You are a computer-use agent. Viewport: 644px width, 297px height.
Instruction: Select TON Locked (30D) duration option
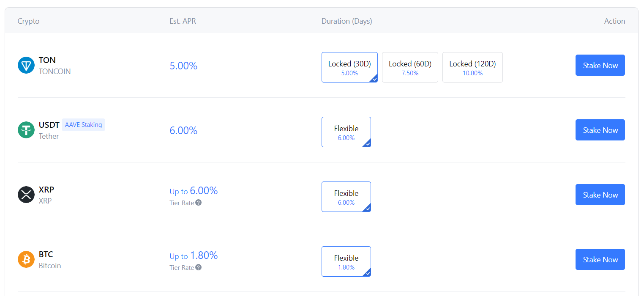click(349, 67)
